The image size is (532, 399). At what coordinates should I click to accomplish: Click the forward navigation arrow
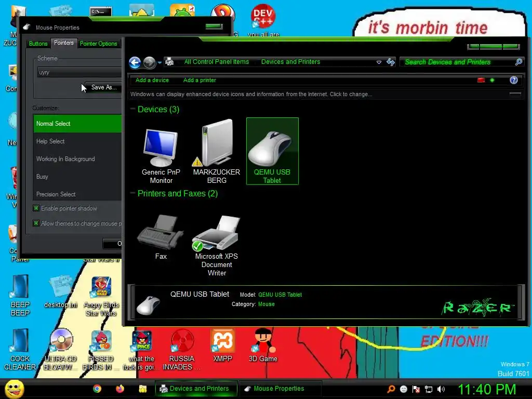tap(149, 62)
